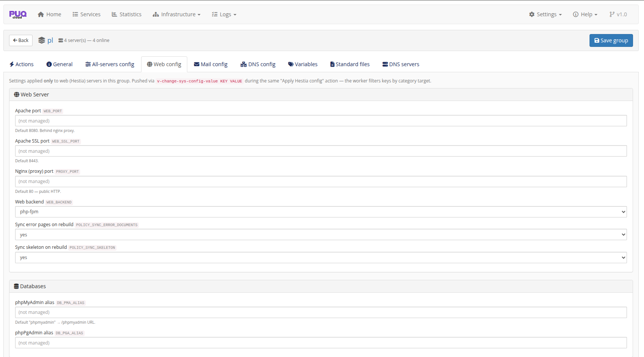The image size is (644, 357).
Task: Click the Statistics chart icon
Action: click(x=114, y=14)
